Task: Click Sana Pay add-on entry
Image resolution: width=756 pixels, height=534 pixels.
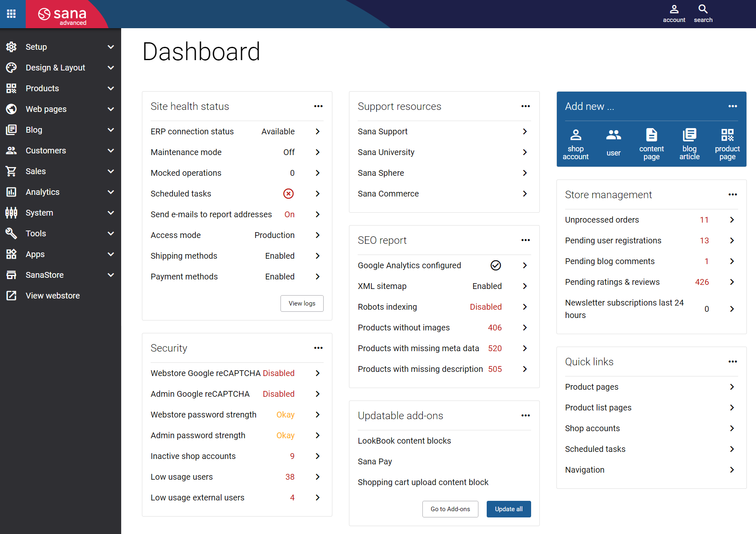Action: (375, 461)
